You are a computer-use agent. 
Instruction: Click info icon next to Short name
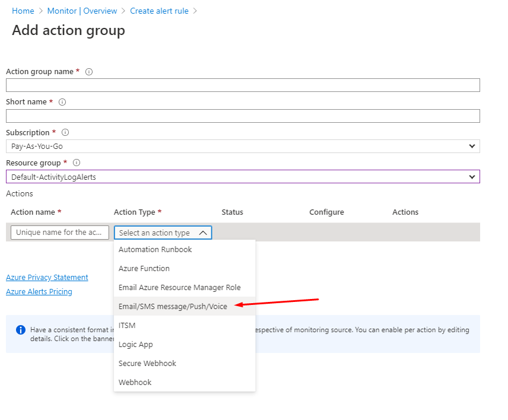[62, 102]
